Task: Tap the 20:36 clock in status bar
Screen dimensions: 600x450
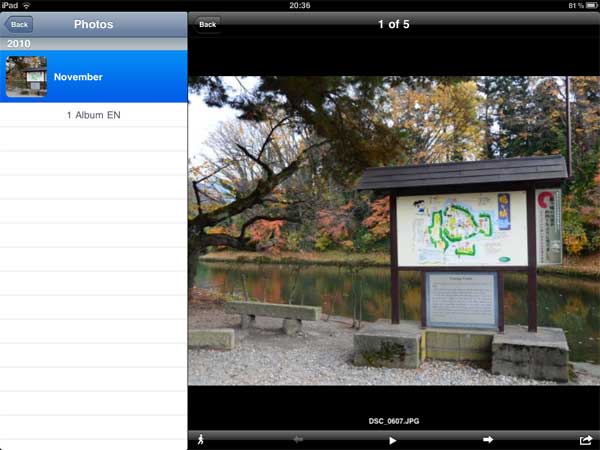Action: pyautogui.click(x=299, y=5)
